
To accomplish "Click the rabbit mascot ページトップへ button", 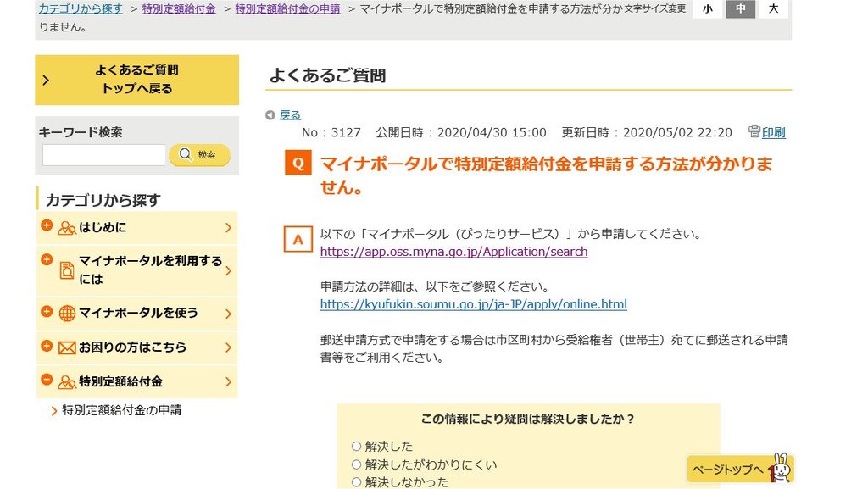I will coord(741,469).
